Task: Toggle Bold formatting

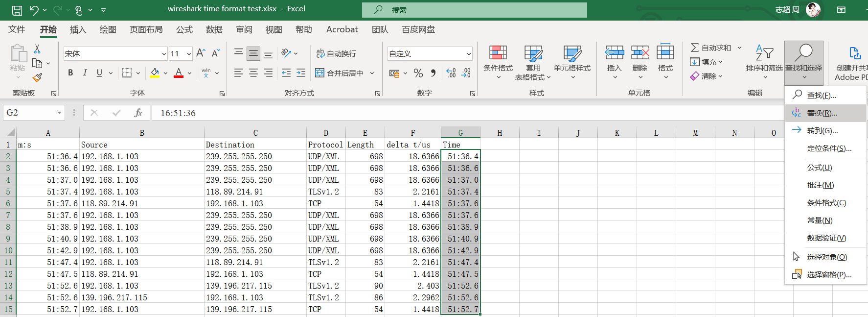Action: click(x=70, y=73)
